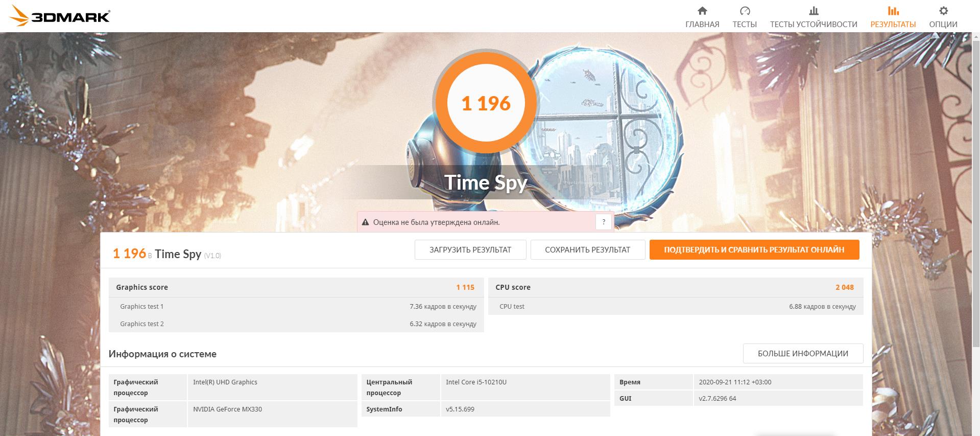Click GUI version v2.7.6296 64
This screenshot has width=980, height=436.
tap(718, 399)
